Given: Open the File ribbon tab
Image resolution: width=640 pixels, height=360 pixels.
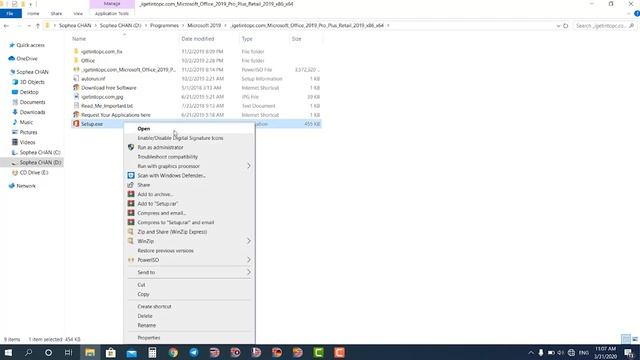Looking at the screenshot, I should click(10, 13).
